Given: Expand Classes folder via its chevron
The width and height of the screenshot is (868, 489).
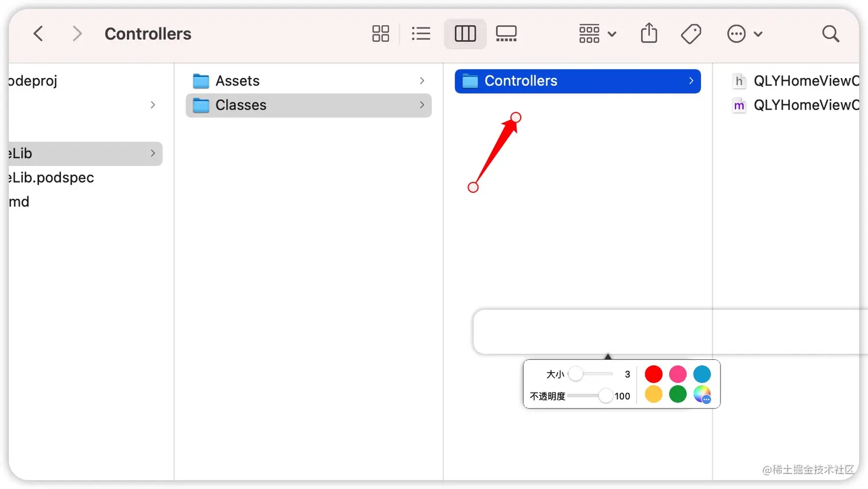Looking at the screenshot, I should pyautogui.click(x=422, y=105).
